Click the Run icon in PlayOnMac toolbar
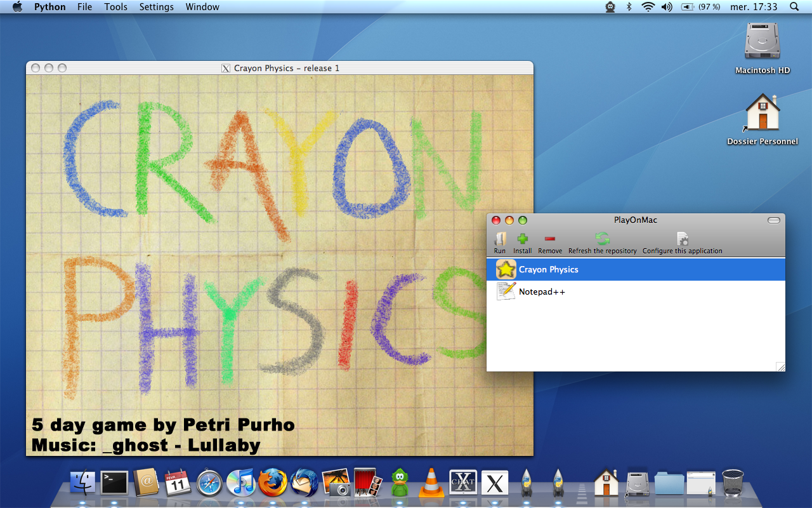 (500, 239)
